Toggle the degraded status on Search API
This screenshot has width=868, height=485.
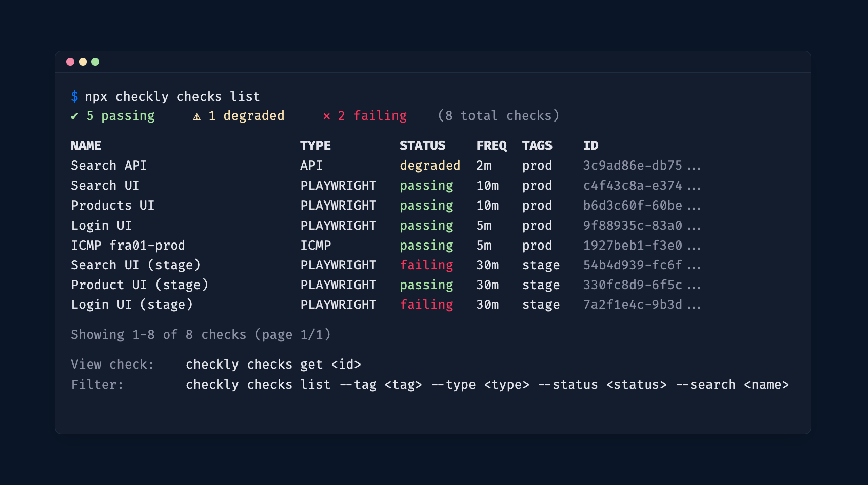coord(430,165)
